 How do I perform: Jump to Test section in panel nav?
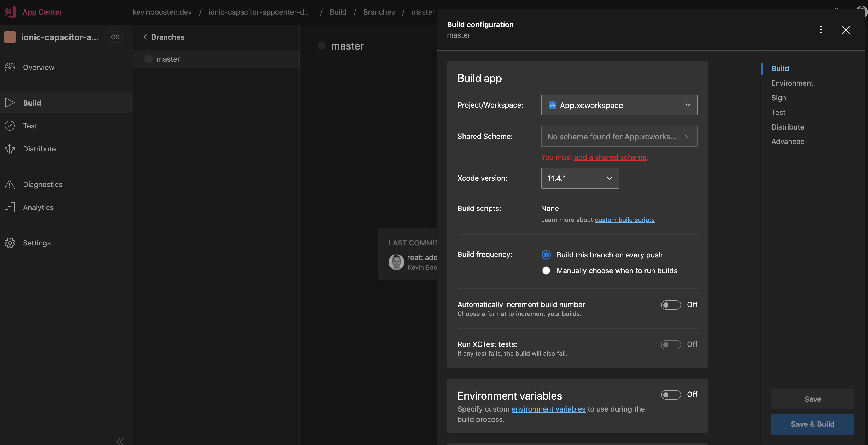pos(778,112)
